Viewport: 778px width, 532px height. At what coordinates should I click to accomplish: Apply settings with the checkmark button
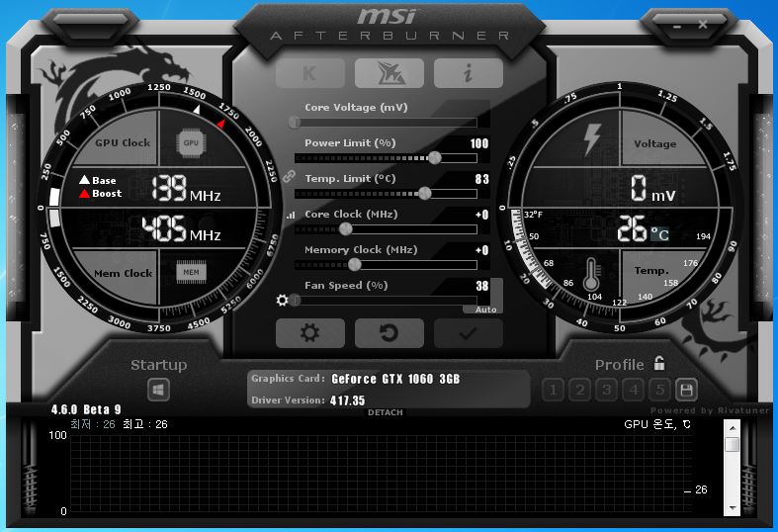coord(469,333)
